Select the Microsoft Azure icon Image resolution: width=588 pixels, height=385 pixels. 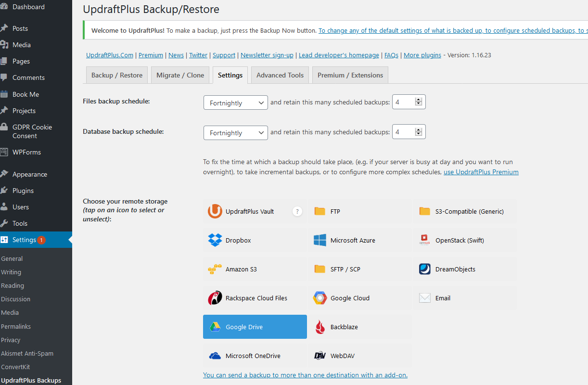click(x=320, y=240)
